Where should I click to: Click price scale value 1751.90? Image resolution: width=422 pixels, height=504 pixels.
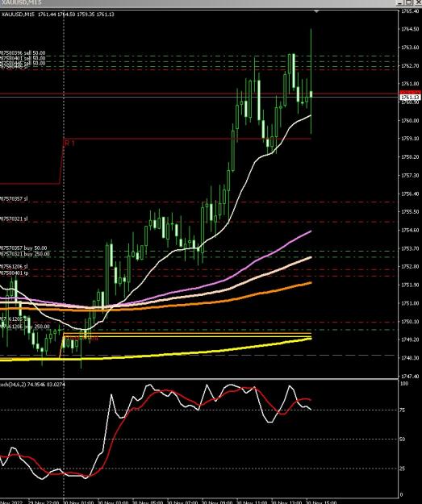[410, 285]
